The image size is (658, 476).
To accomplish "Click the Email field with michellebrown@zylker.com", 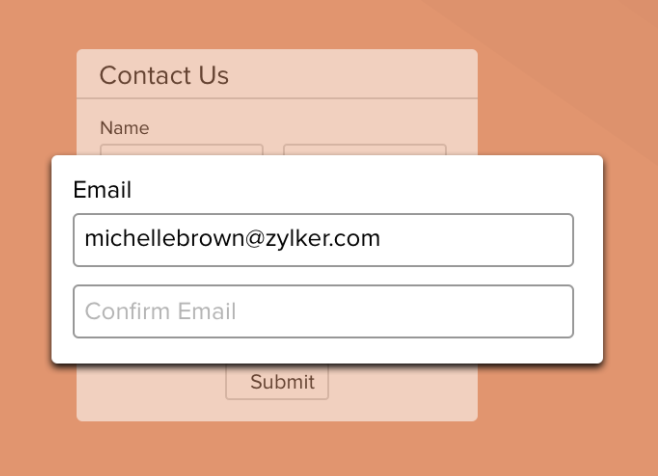I will click(322, 240).
